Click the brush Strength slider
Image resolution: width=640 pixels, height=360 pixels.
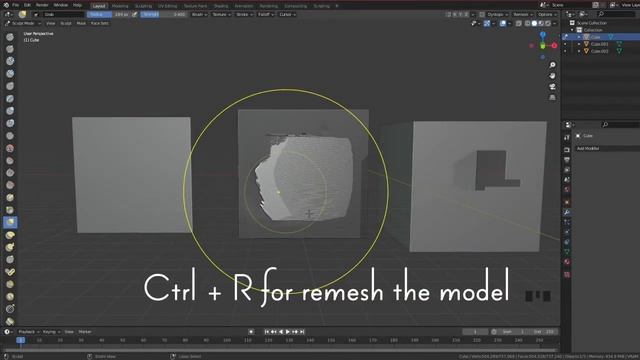pyautogui.click(x=164, y=14)
